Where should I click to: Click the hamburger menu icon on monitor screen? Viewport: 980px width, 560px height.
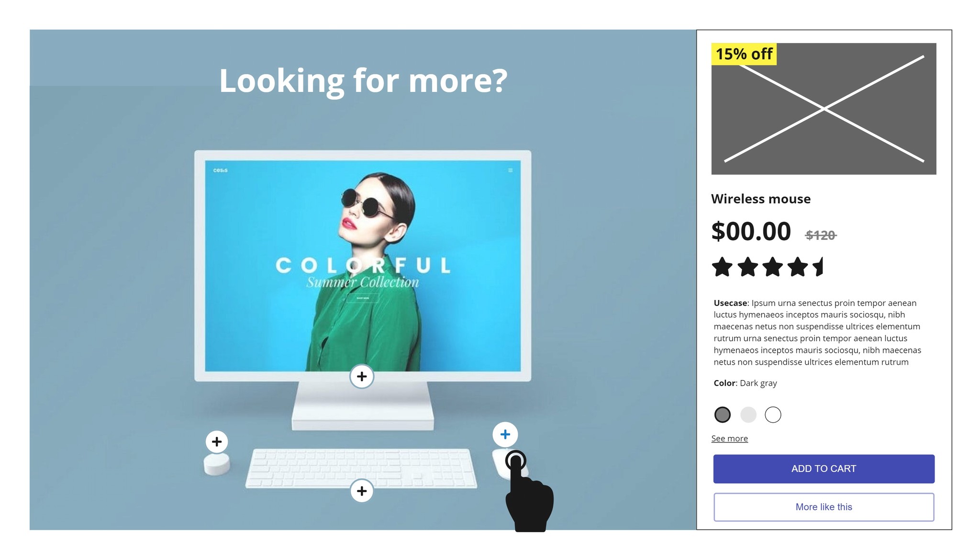511,170
